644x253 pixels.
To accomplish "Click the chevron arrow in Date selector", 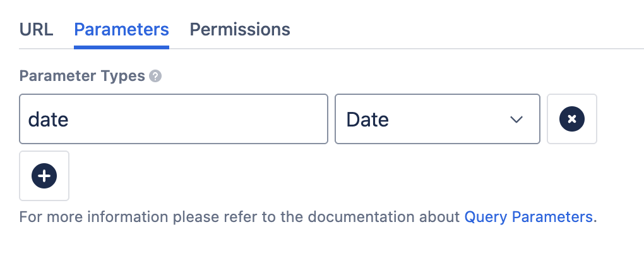I will tap(516, 120).
